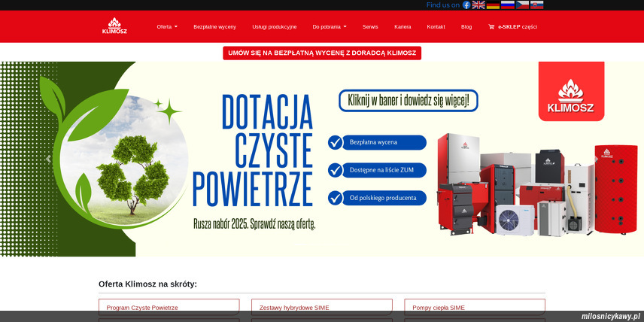Switch language with the Czech flag
This screenshot has height=322, width=644.
tap(522, 5)
